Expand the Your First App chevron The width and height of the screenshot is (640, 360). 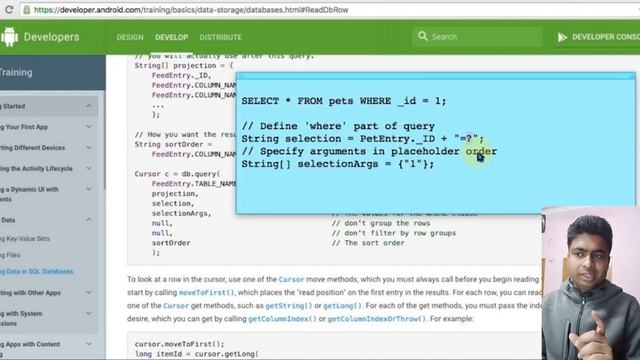(89, 127)
